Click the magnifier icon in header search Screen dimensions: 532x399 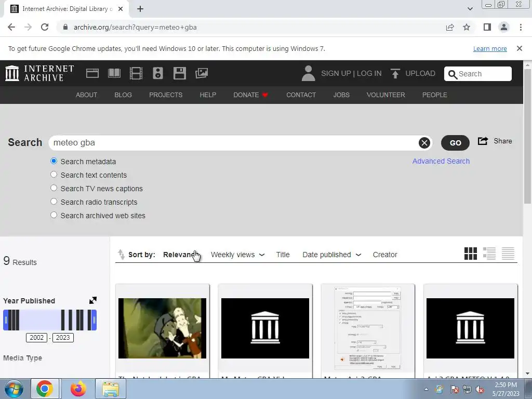[453, 74]
